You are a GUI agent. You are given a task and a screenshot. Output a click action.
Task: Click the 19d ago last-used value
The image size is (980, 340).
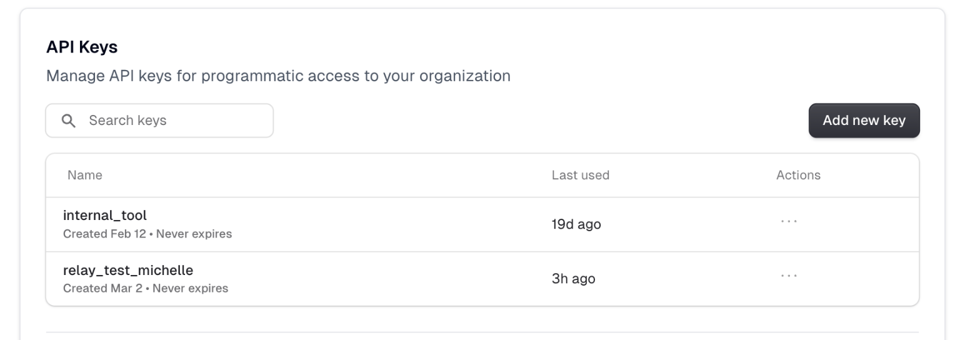coord(576,224)
